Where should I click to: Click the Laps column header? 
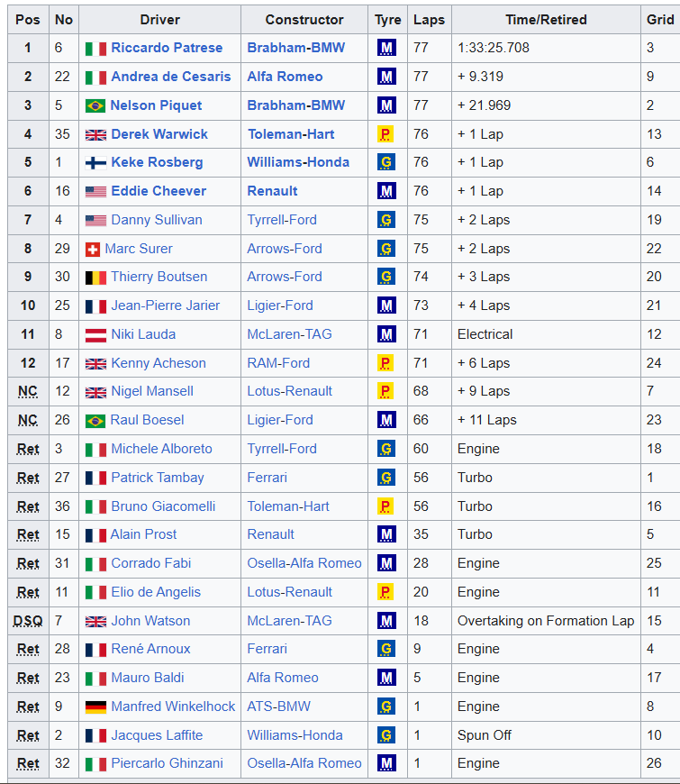[x=430, y=20]
